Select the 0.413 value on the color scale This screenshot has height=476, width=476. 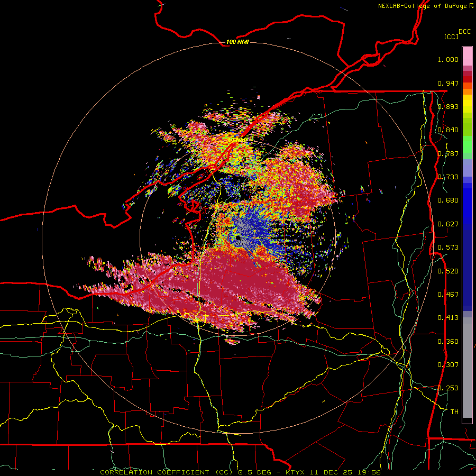[x=448, y=318]
